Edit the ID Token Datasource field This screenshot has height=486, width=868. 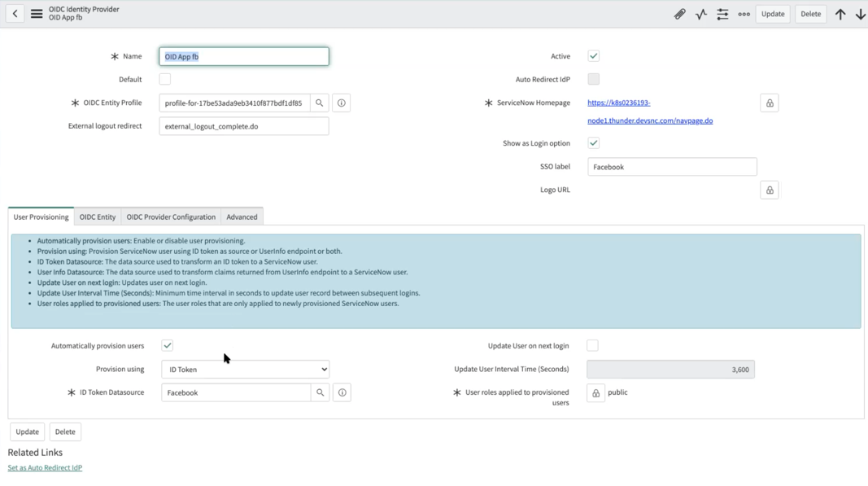[236, 392]
